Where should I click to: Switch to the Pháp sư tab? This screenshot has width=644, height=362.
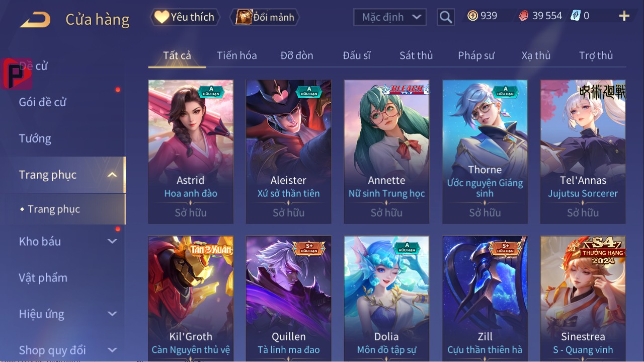476,55
